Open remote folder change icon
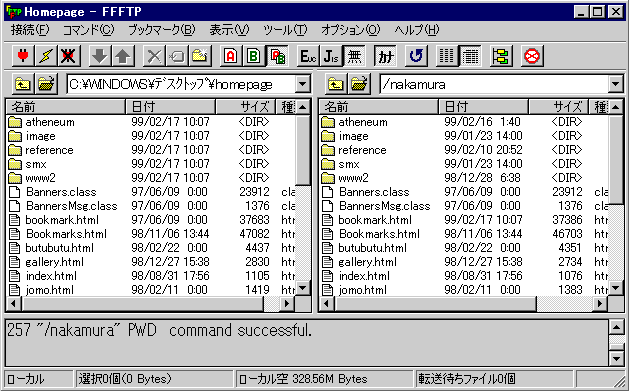The image size is (629, 391). [359, 84]
